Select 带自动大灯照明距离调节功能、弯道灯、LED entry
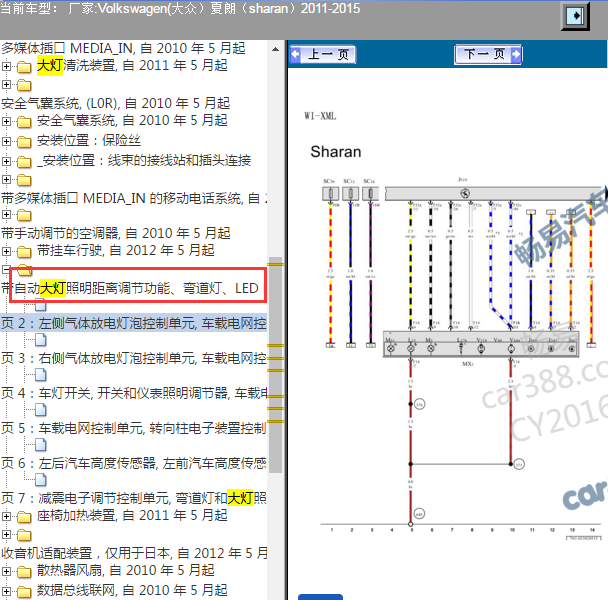The height and width of the screenshot is (600, 608). (130, 289)
